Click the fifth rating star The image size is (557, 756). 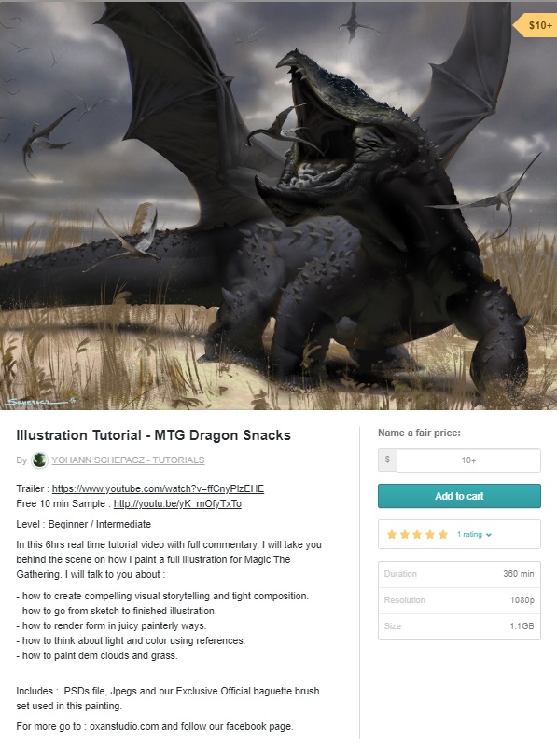(x=443, y=534)
